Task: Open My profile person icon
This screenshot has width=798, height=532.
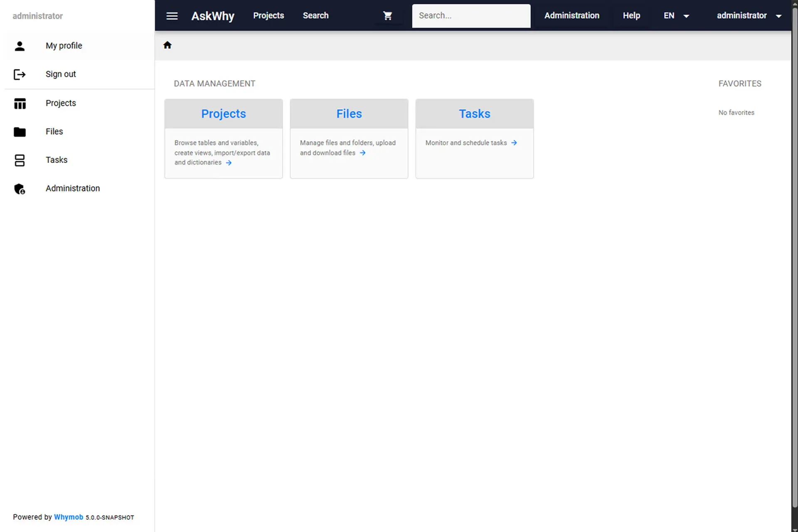Action: pos(20,46)
